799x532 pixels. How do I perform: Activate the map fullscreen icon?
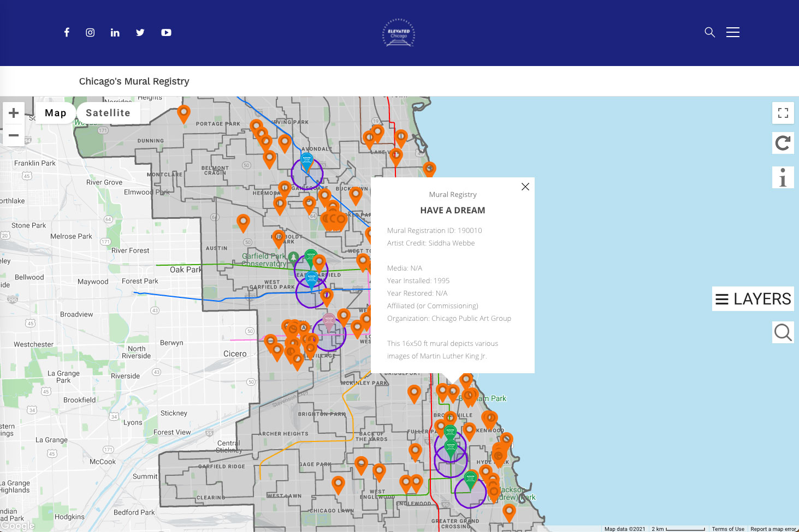coord(783,113)
